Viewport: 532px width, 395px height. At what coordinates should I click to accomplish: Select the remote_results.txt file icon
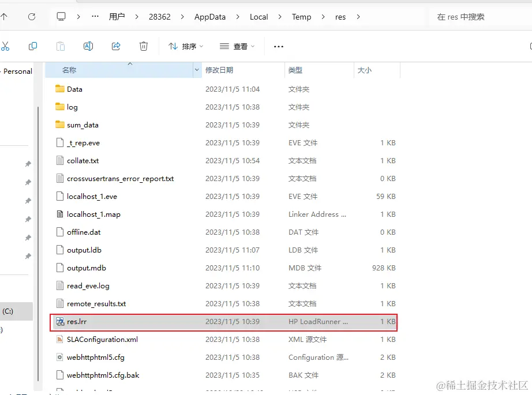tap(59, 303)
